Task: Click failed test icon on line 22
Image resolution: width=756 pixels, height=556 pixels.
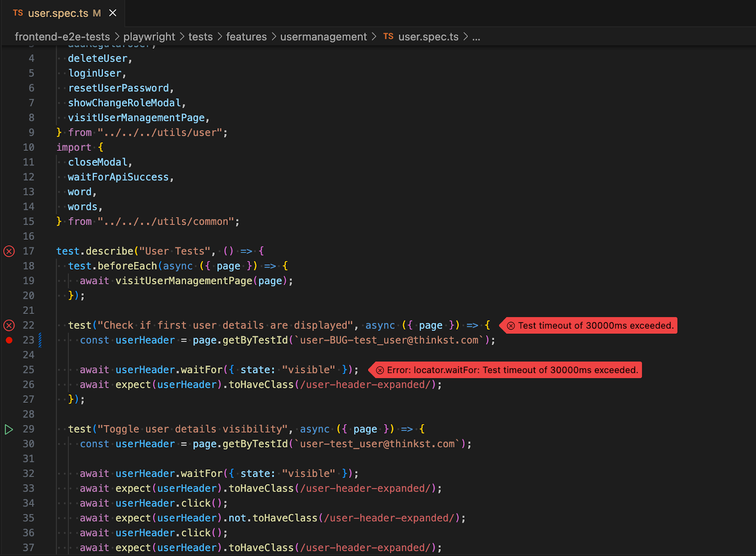Action: [9, 325]
